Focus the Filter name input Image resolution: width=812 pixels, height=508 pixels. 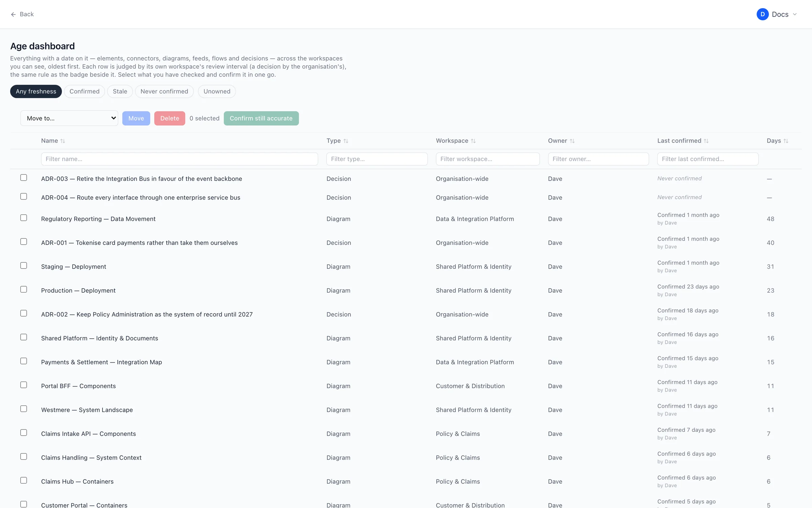179,159
